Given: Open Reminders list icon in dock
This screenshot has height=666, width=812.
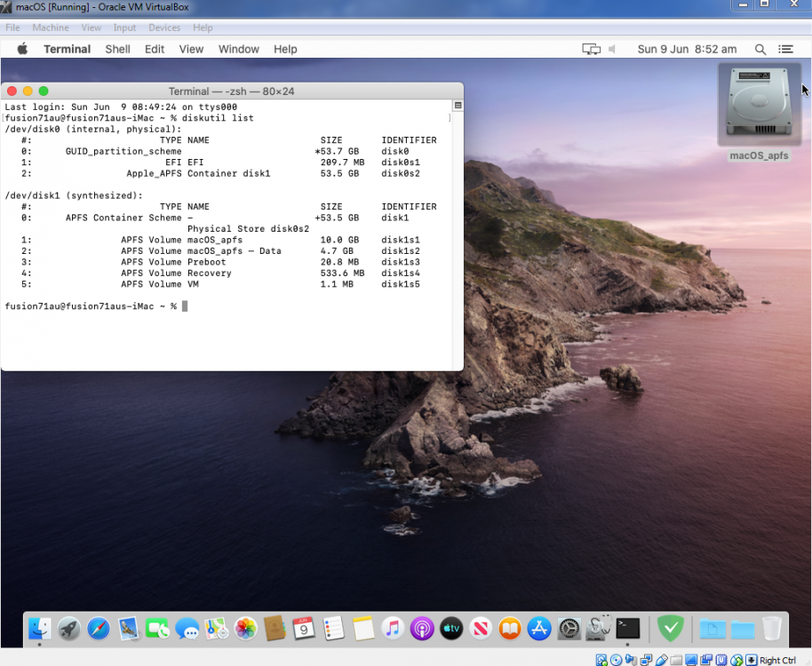Looking at the screenshot, I should click(333, 629).
